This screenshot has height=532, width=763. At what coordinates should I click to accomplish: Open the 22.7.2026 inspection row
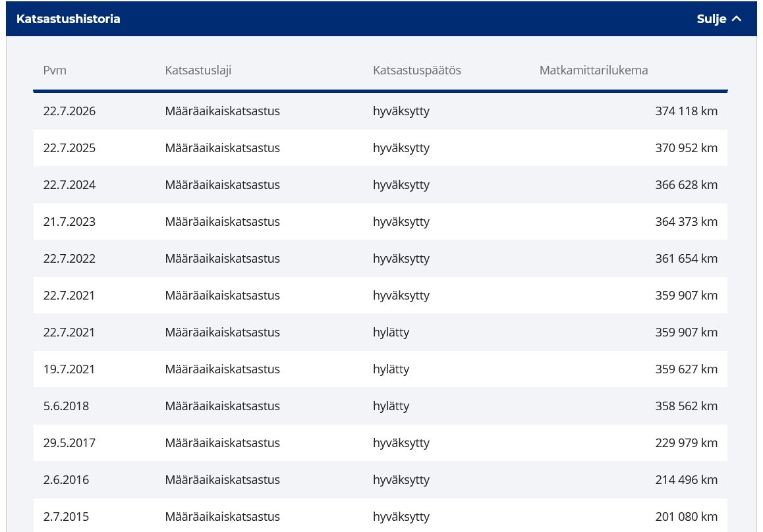381,111
